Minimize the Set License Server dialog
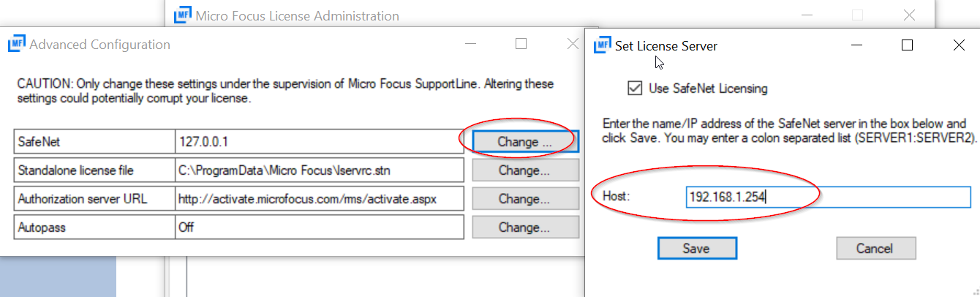The height and width of the screenshot is (297, 980). (856, 45)
